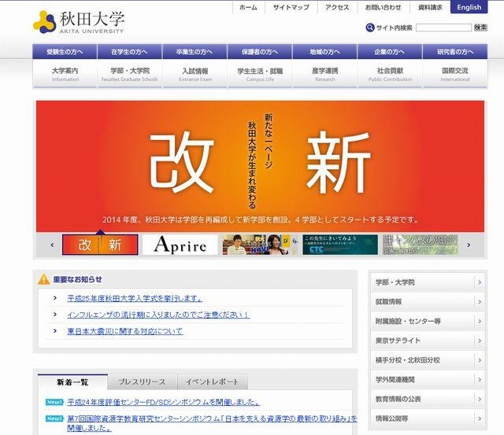Open 学生生活・就職 Campus Life menu
This screenshot has width=504, height=435.
(x=260, y=74)
